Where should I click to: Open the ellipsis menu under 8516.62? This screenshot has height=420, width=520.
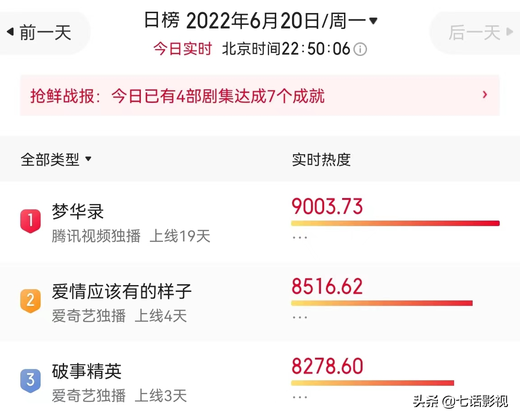(x=300, y=318)
